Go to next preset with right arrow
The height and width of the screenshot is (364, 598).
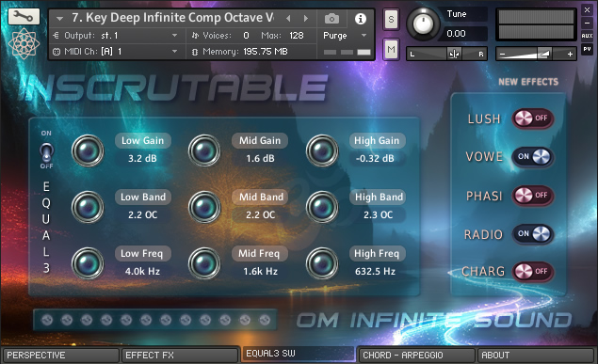[305, 18]
